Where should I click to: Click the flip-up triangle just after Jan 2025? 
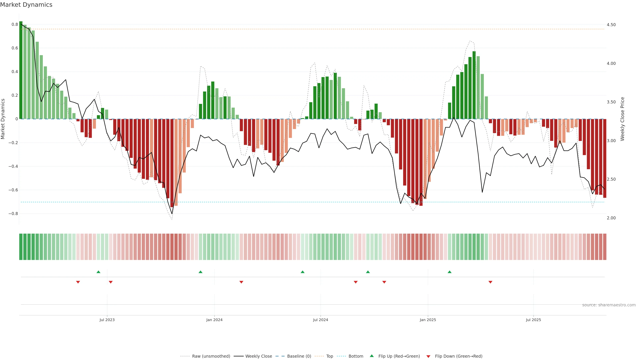449,272
